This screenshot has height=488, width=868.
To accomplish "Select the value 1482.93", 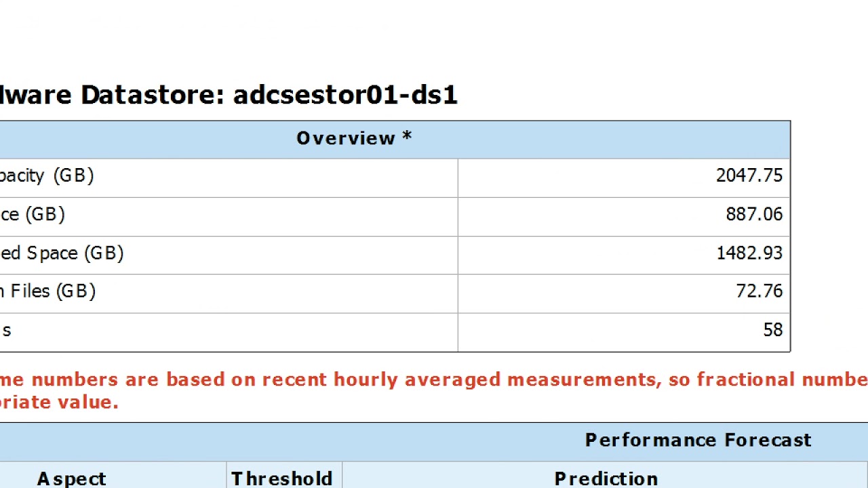I will (x=749, y=253).
